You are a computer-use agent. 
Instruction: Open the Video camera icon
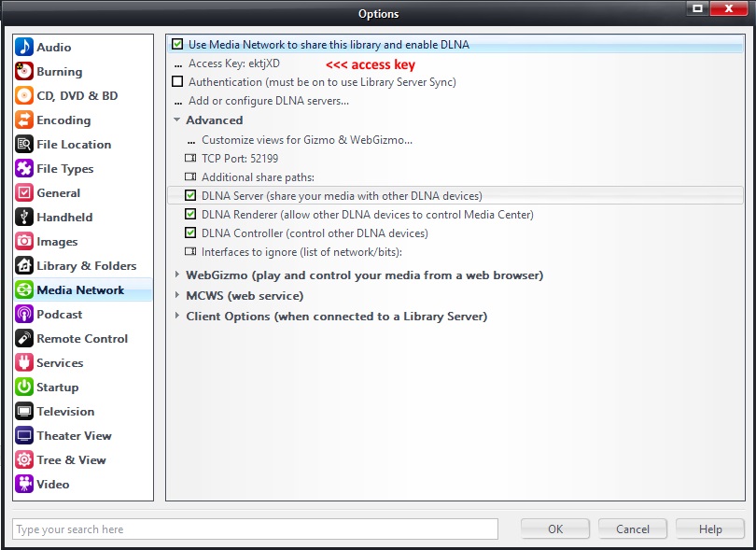[24, 484]
